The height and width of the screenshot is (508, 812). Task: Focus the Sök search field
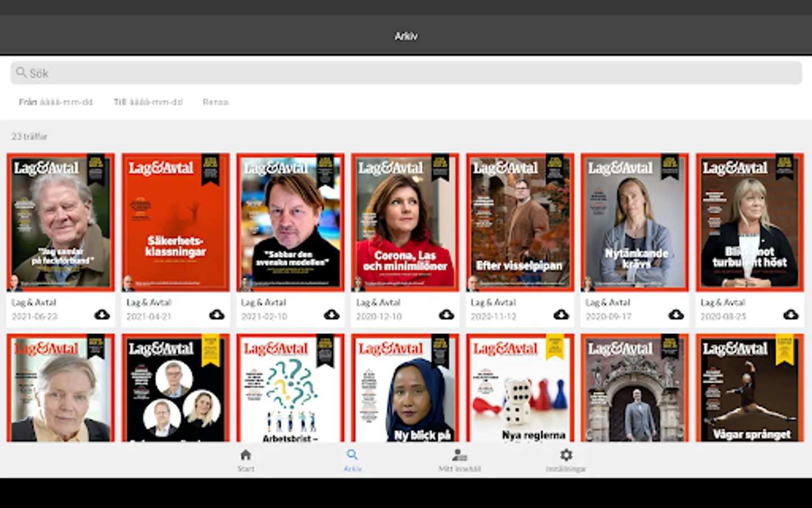pyautogui.click(x=406, y=73)
